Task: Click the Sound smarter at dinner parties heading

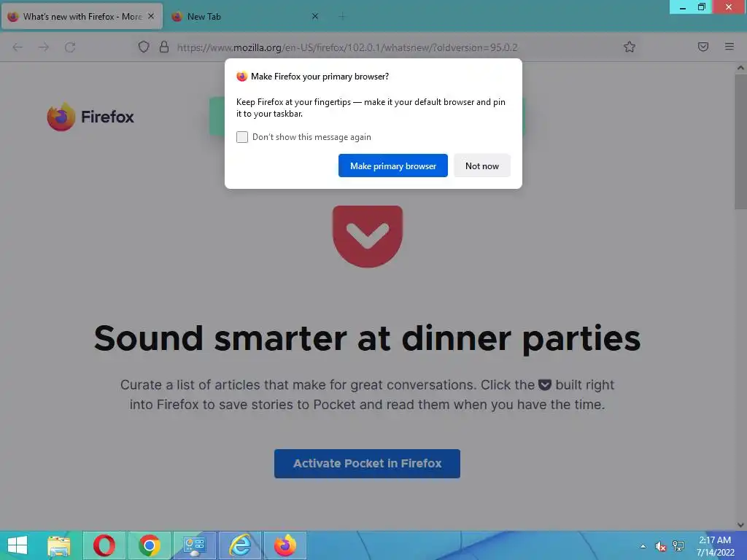Action: click(368, 338)
